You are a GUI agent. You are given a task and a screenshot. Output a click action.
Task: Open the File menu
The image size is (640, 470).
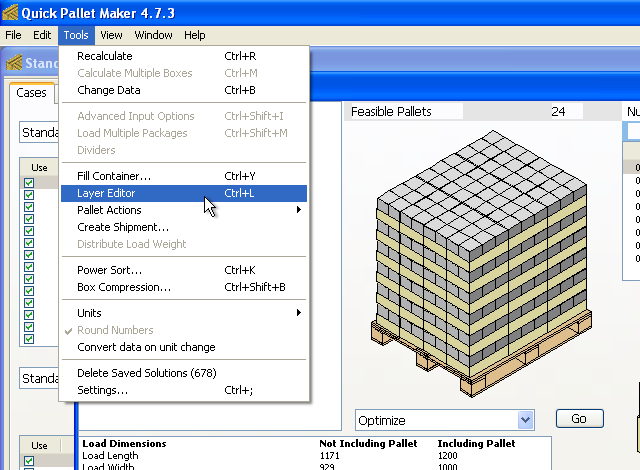(x=13, y=35)
